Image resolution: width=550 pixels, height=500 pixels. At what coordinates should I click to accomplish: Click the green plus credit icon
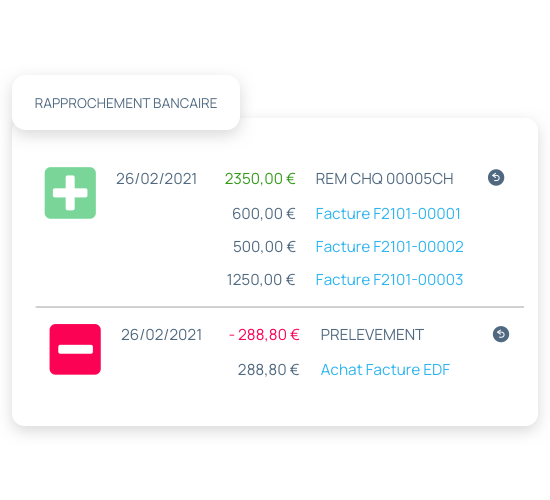click(70, 193)
